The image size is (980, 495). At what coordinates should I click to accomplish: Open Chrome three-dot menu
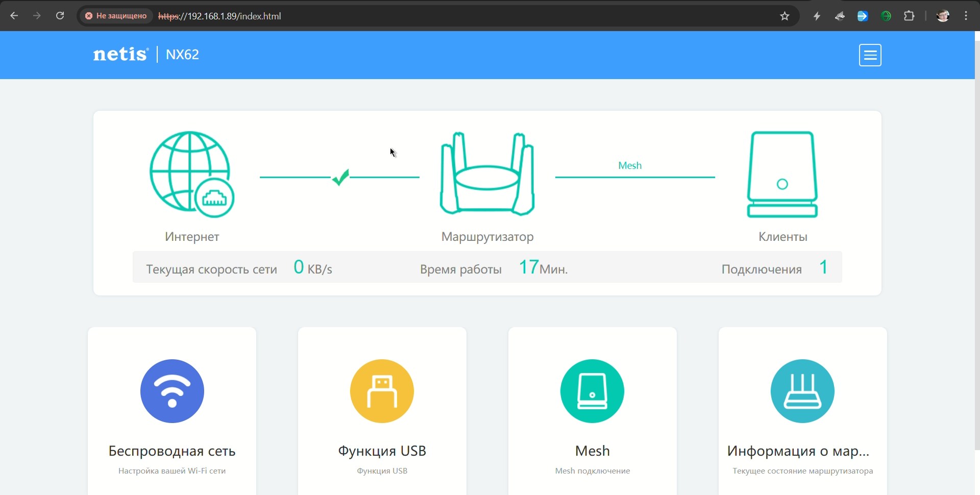pos(966,16)
